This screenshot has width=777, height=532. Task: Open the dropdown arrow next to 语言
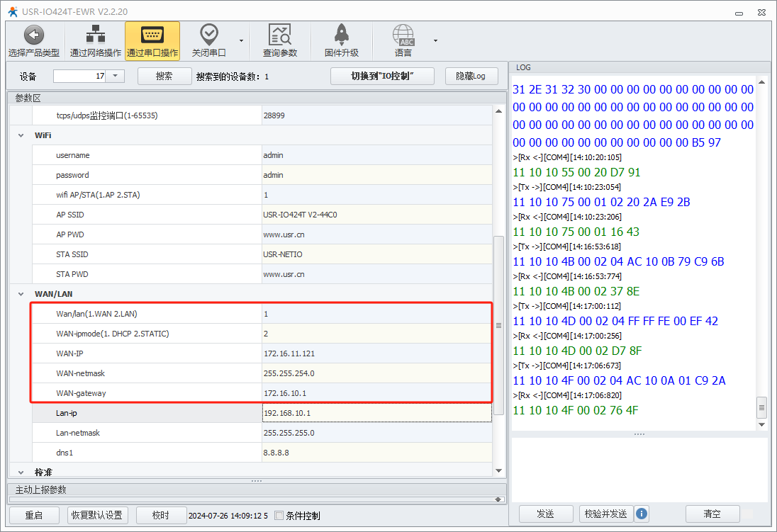click(x=435, y=40)
